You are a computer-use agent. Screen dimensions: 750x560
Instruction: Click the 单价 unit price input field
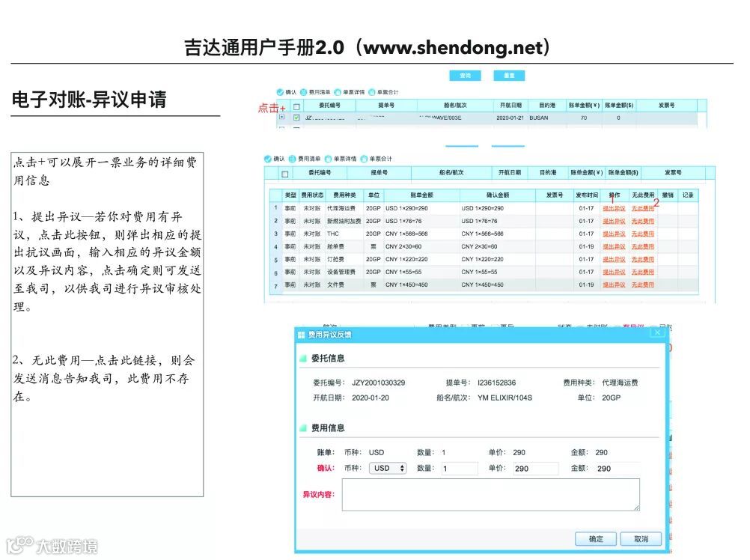click(535, 469)
